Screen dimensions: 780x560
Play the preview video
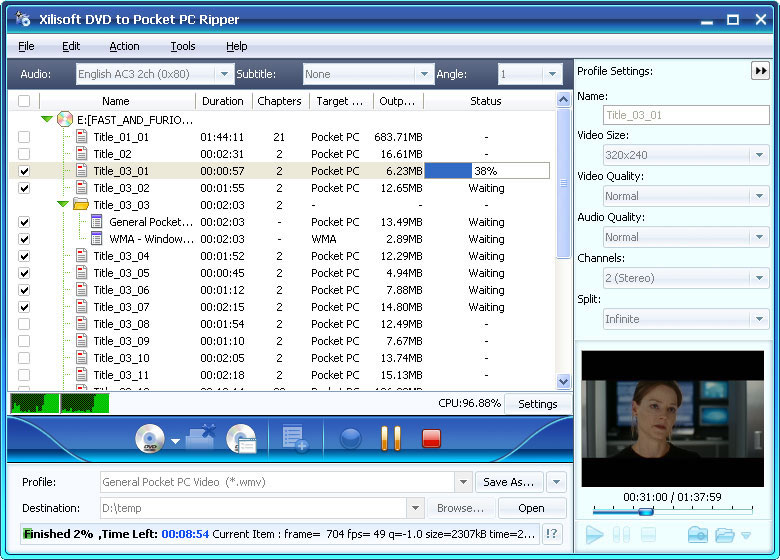click(x=594, y=535)
